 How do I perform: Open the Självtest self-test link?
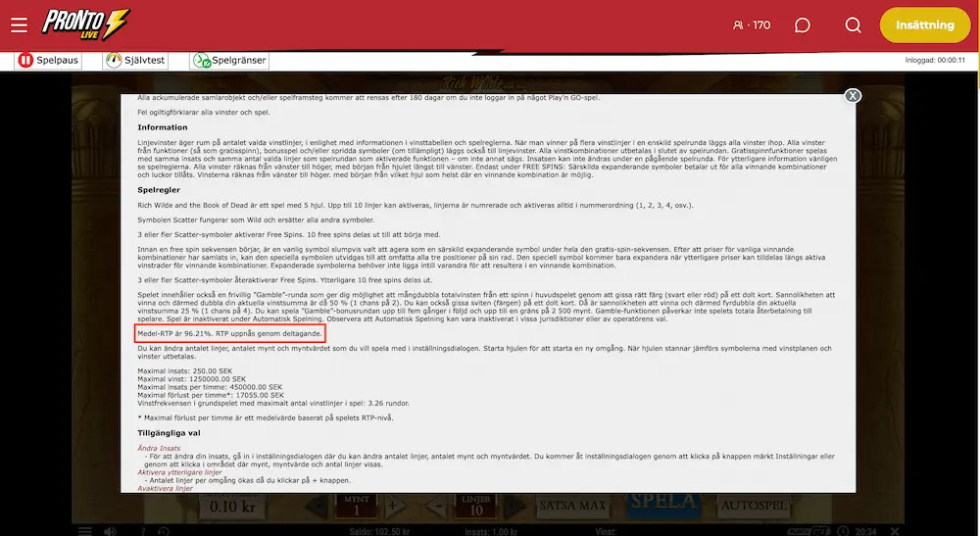point(135,60)
